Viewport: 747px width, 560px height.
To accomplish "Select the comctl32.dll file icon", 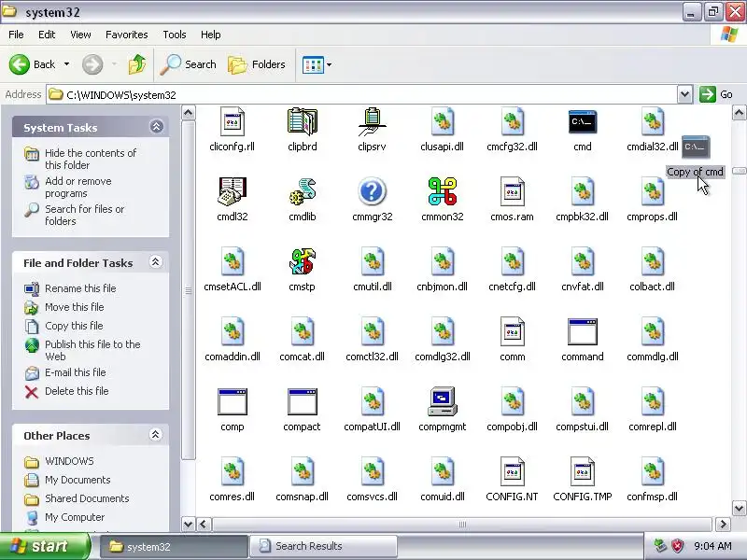I will [372, 331].
